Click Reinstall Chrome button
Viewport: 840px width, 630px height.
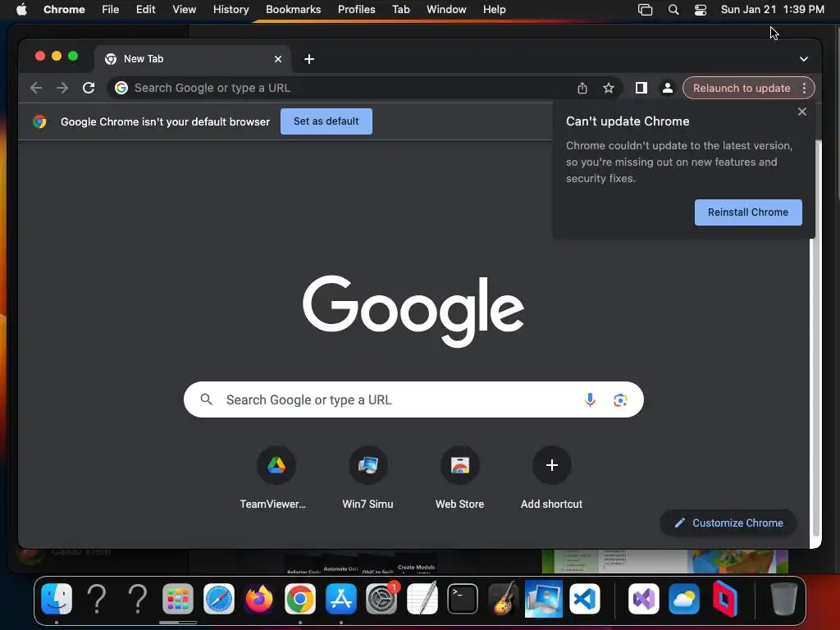point(748,212)
